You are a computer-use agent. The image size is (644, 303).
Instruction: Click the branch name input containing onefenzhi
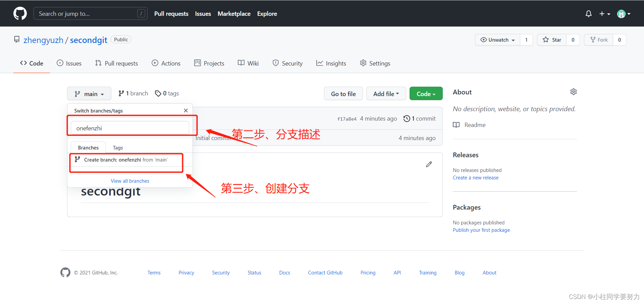130,128
